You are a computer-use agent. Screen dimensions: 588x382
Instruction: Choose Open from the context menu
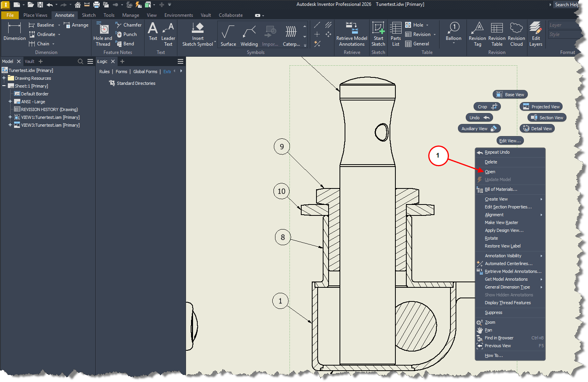[x=490, y=172]
